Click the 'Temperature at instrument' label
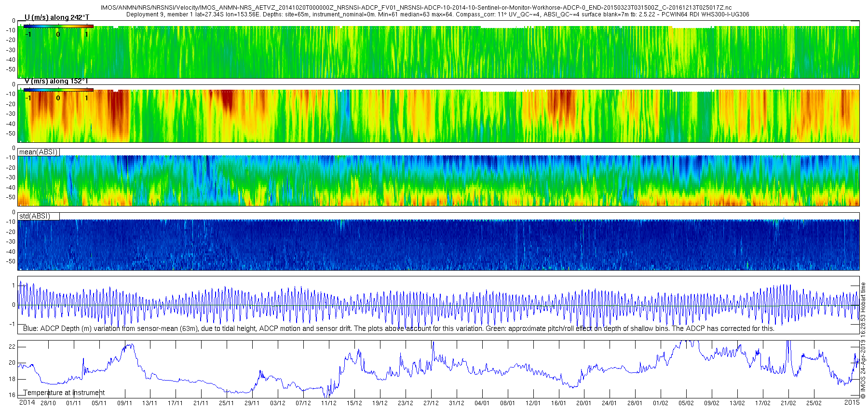Image resolution: width=868 pixels, height=410 pixels. click(x=64, y=393)
